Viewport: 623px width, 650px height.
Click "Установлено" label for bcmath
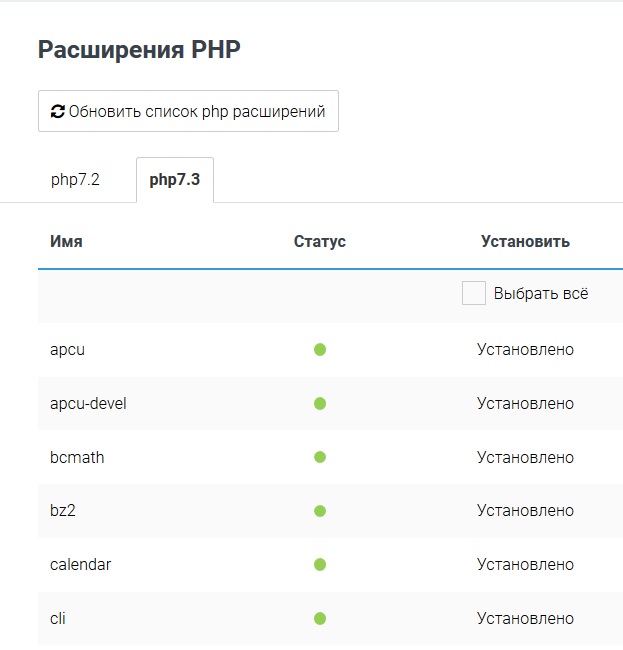click(x=525, y=457)
